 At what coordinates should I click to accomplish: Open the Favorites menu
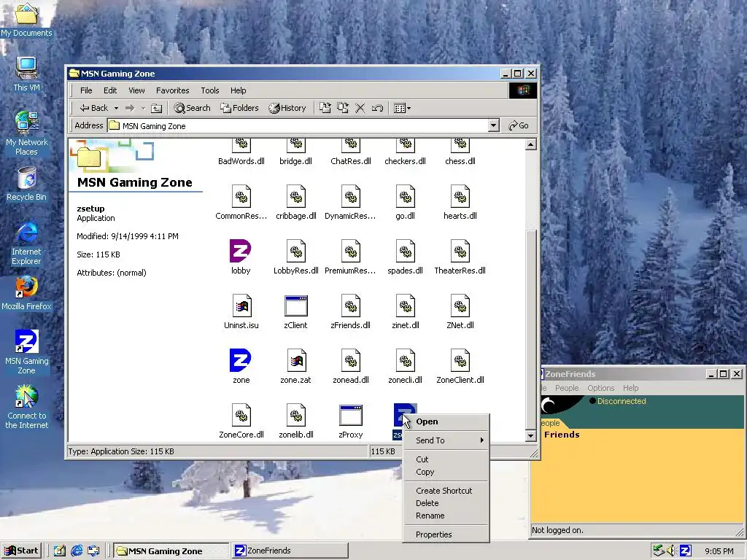[x=172, y=90]
